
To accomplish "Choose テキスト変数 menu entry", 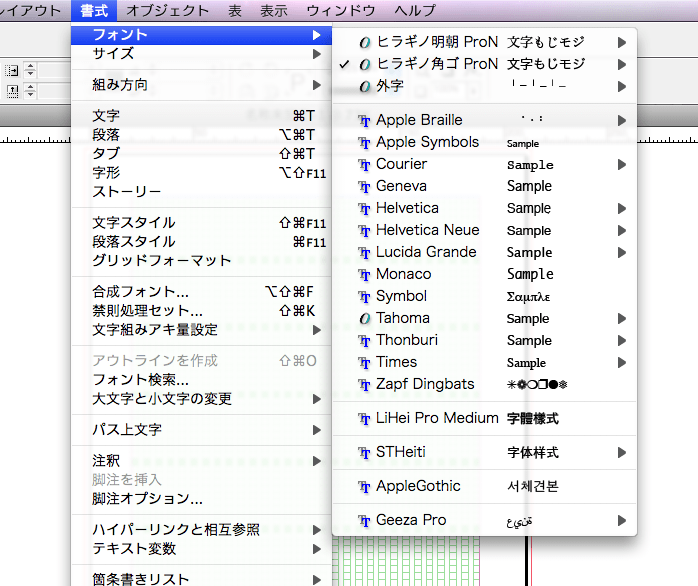I will click(x=201, y=549).
